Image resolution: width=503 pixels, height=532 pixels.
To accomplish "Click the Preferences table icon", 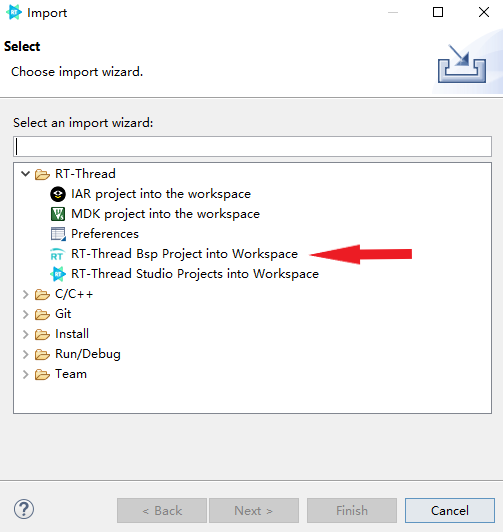I will tap(58, 234).
